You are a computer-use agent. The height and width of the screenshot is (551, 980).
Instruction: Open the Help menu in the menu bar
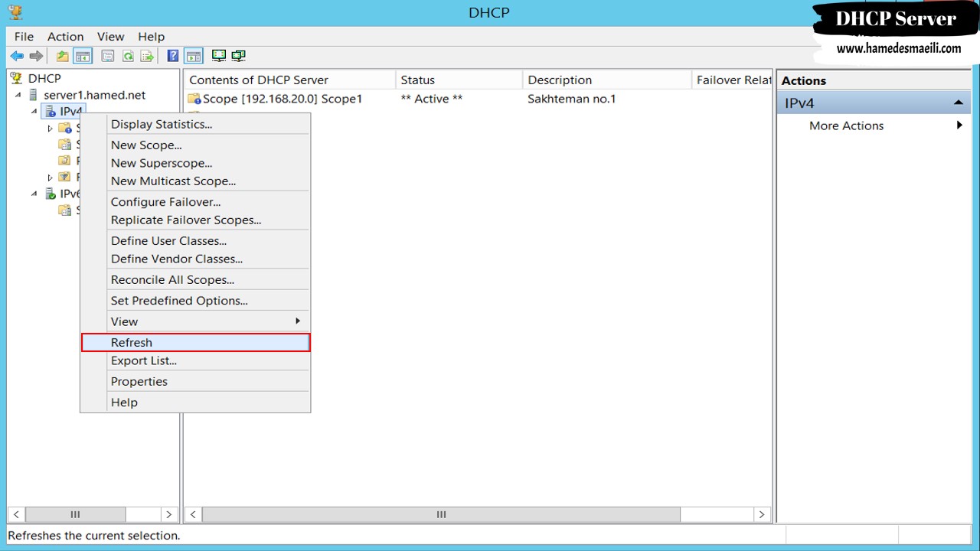point(152,37)
